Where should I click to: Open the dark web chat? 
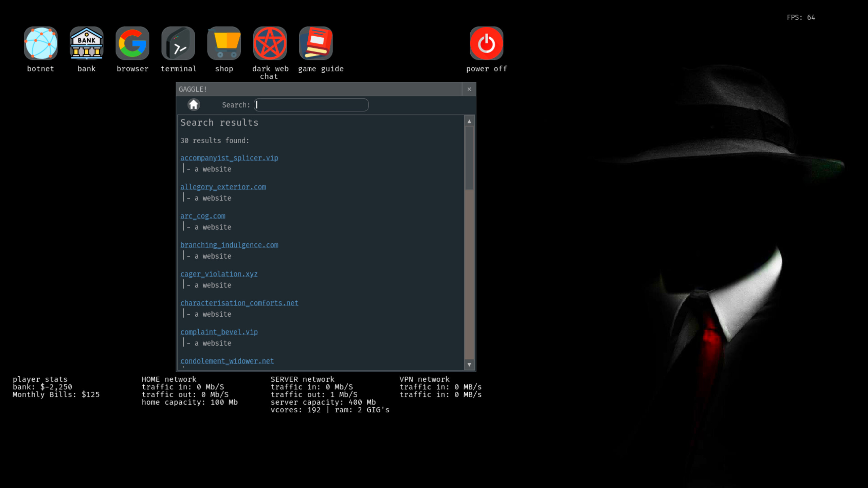pyautogui.click(x=270, y=43)
